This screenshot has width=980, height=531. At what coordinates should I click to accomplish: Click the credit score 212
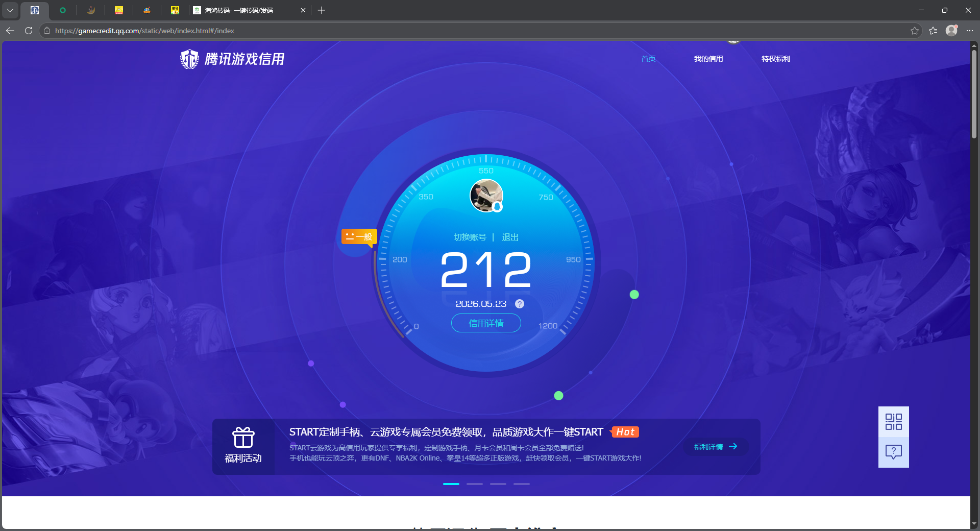point(486,270)
